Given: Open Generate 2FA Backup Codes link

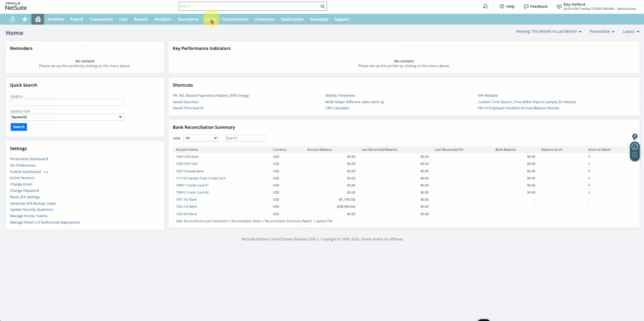Looking at the screenshot, I should coord(33,203).
